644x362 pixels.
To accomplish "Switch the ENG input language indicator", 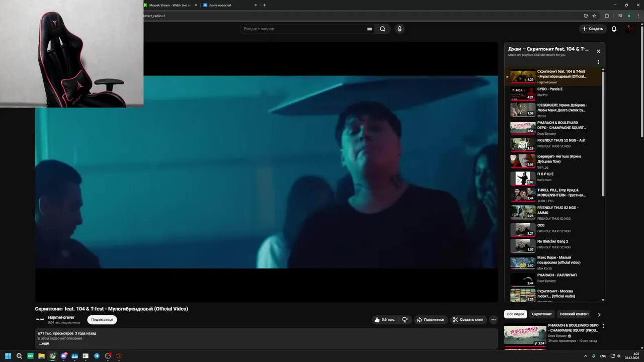I will point(603,356).
